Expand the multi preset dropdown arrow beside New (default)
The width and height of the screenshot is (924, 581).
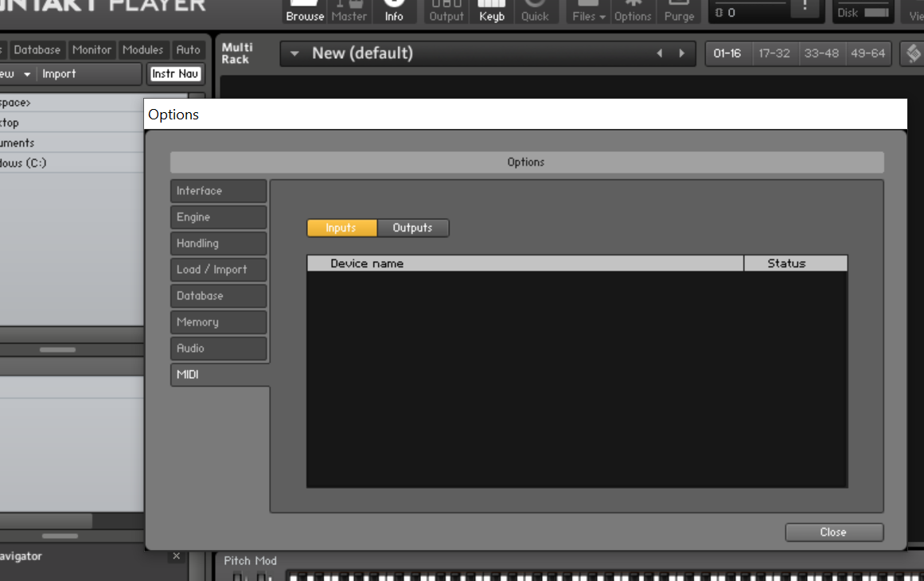(294, 53)
